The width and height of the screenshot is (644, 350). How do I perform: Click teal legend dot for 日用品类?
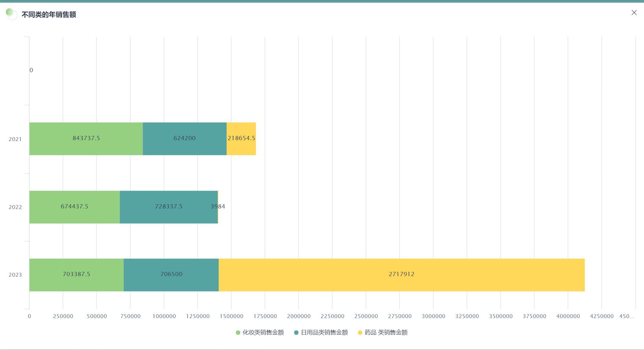(296, 333)
